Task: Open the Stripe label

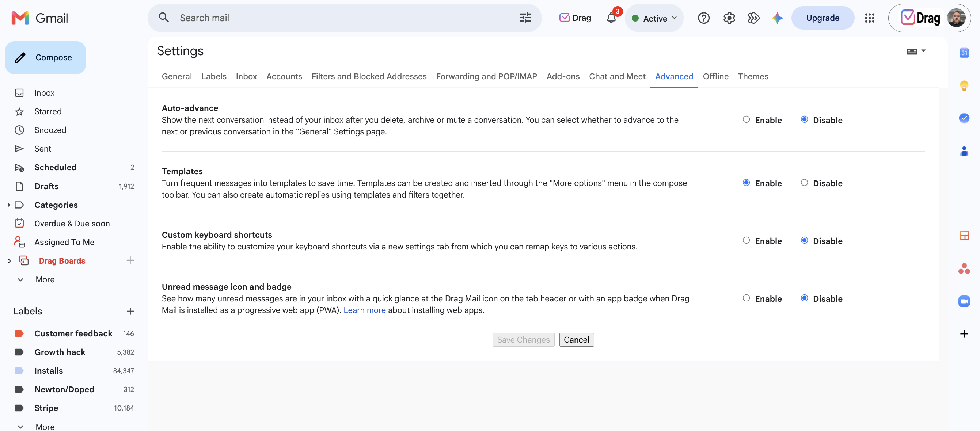Action: pyautogui.click(x=46, y=408)
